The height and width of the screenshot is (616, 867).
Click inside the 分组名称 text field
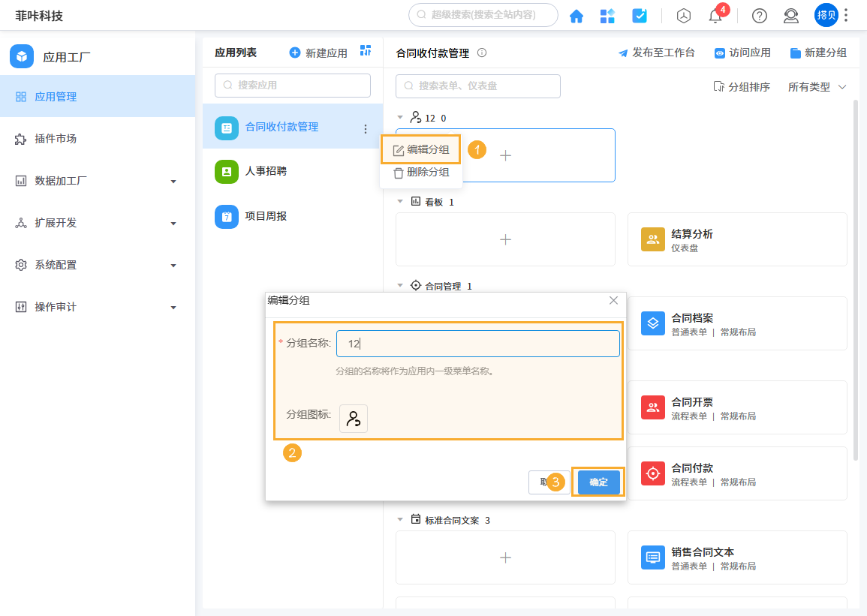(x=478, y=343)
